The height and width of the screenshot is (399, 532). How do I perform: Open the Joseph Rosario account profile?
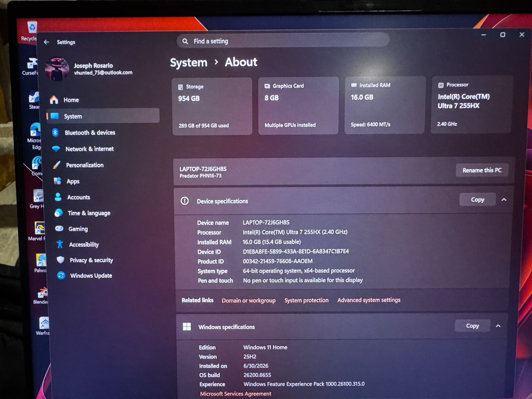click(x=89, y=69)
